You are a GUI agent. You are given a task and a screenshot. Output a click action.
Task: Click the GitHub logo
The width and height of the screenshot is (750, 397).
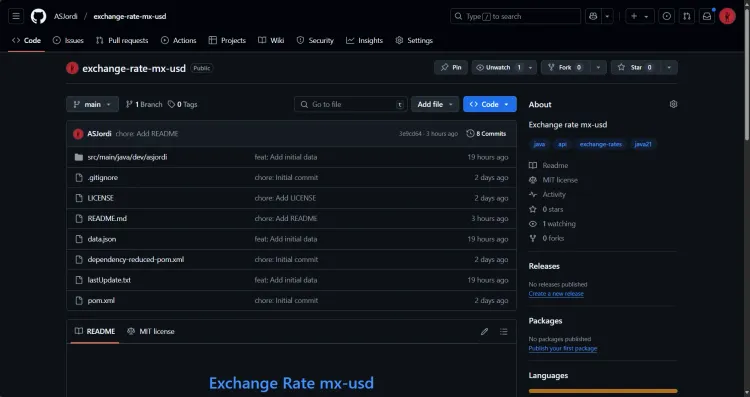point(38,16)
